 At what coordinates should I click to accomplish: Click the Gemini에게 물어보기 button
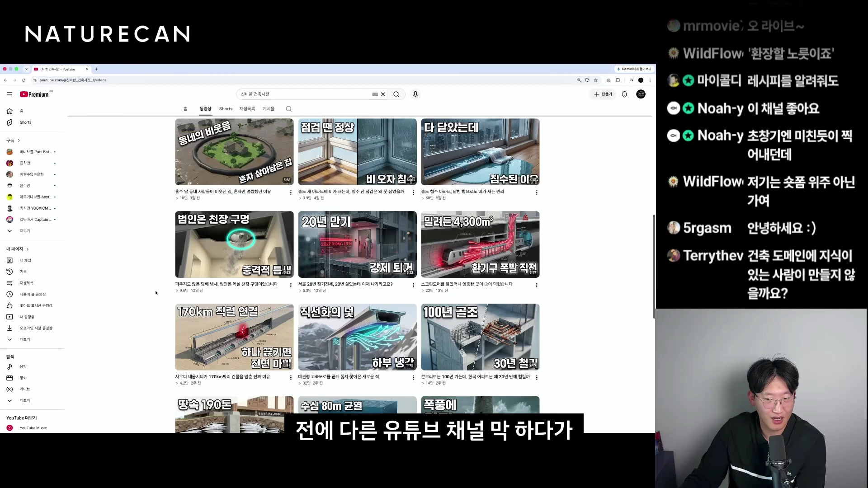tap(634, 69)
